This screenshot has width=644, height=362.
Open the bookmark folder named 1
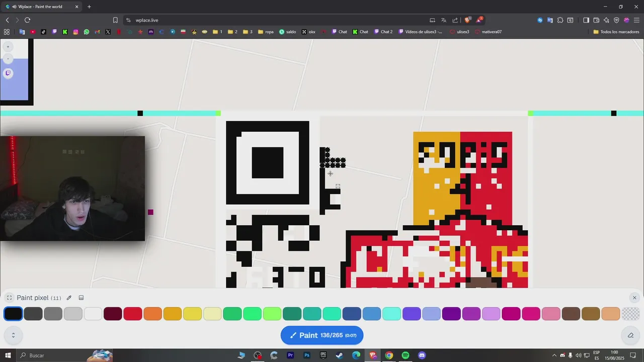tap(217, 32)
